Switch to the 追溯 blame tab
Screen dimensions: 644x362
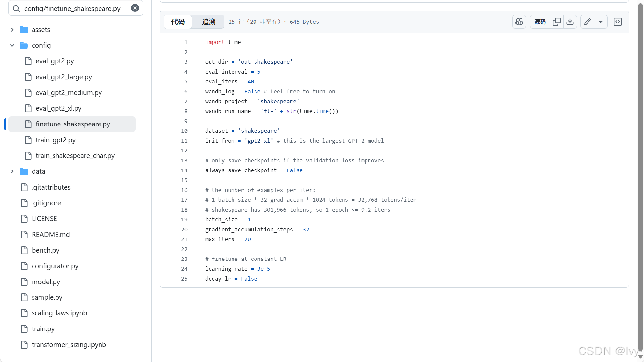pos(209,22)
